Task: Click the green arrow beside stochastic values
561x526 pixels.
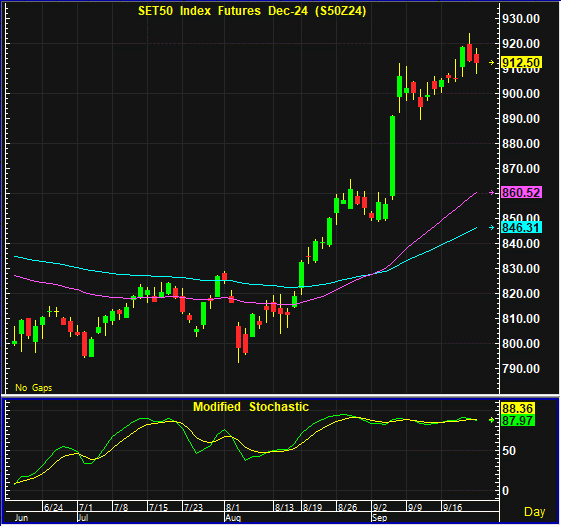Action: click(x=492, y=420)
